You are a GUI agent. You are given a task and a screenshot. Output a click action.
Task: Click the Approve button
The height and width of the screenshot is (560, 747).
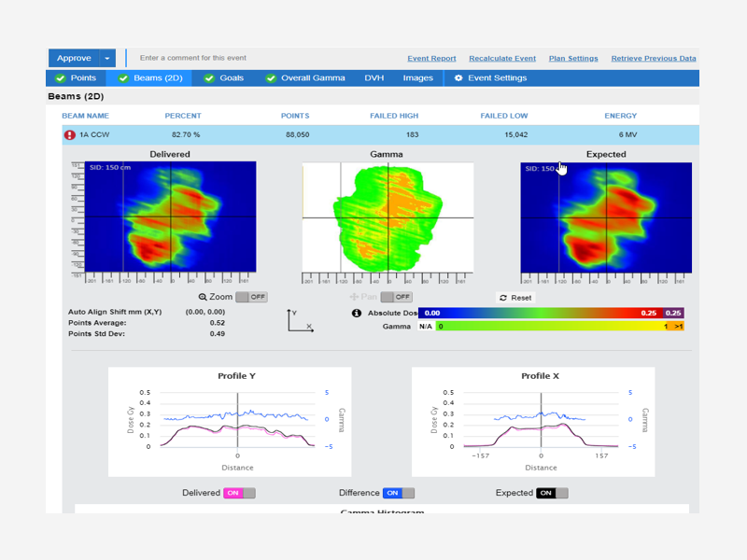[74, 58]
